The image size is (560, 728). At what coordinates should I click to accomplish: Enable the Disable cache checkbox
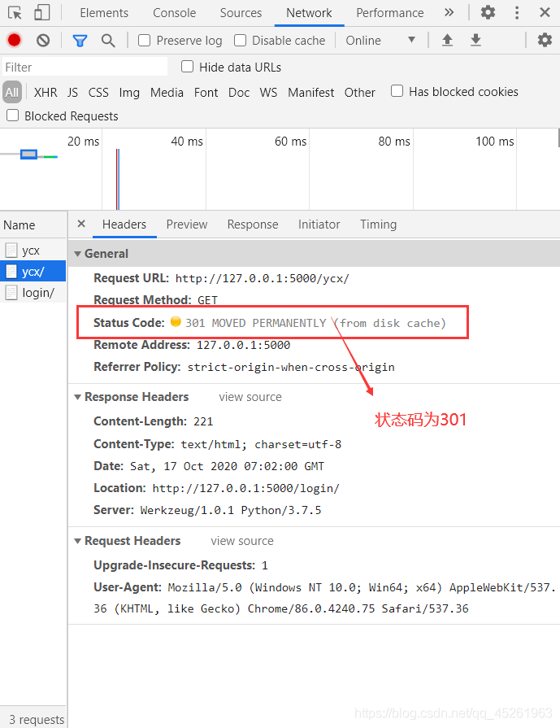[241, 41]
